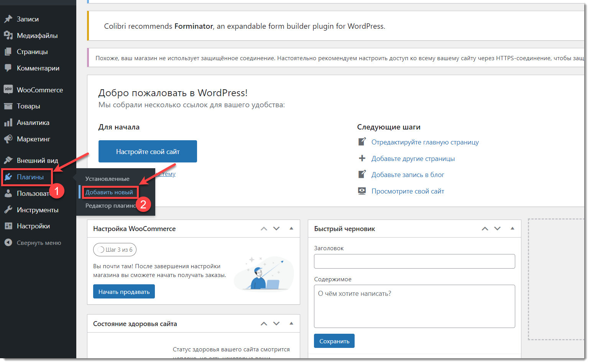The width and height of the screenshot is (590, 364).
Task: Select Установленные in Плагины submenu
Action: pyautogui.click(x=107, y=179)
